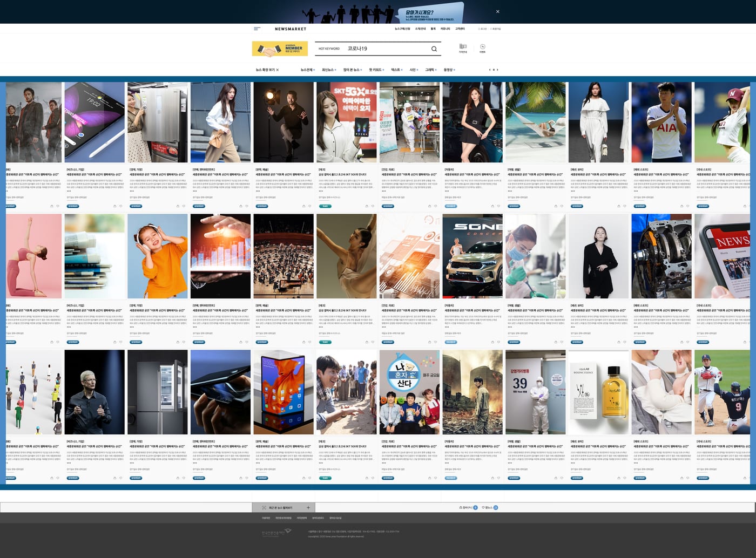Go to the next category slider arrow

point(497,70)
